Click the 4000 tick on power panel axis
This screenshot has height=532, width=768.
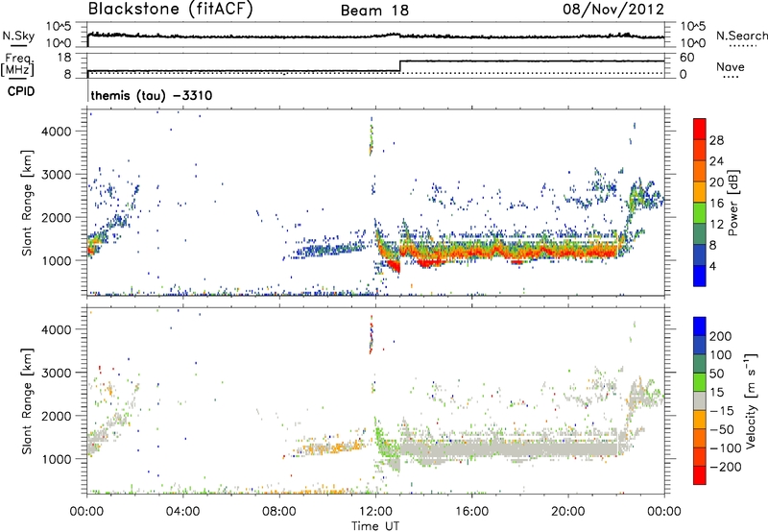pyautogui.click(x=56, y=132)
